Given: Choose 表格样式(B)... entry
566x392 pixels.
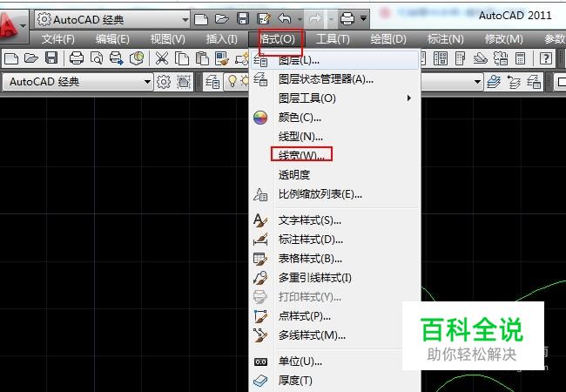Looking at the screenshot, I should (335, 259).
